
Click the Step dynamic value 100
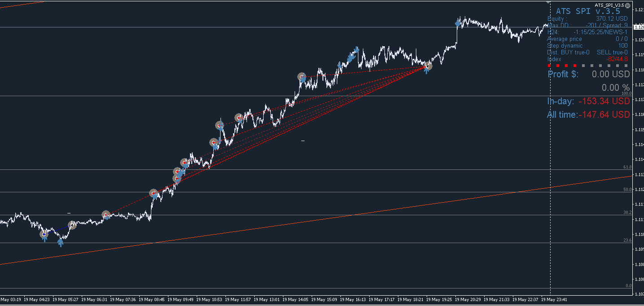[623, 46]
